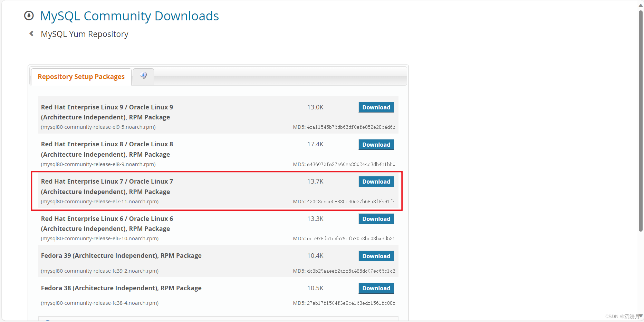
Task: Download the highlighted Enterprise Linux 7 package
Action: click(x=376, y=182)
